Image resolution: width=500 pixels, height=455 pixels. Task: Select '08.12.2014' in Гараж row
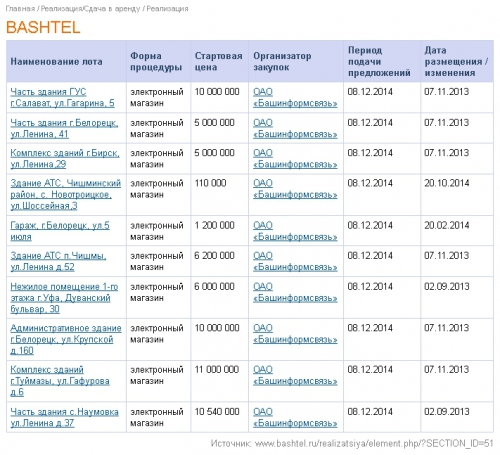pos(370,226)
